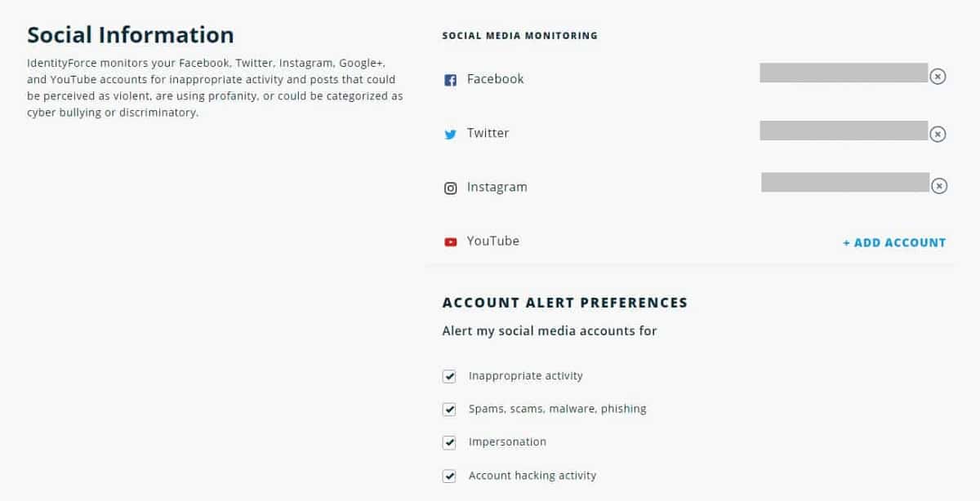Click the Facebook row label
The image size is (980, 501).
pyautogui.click(x=496, y=79)
